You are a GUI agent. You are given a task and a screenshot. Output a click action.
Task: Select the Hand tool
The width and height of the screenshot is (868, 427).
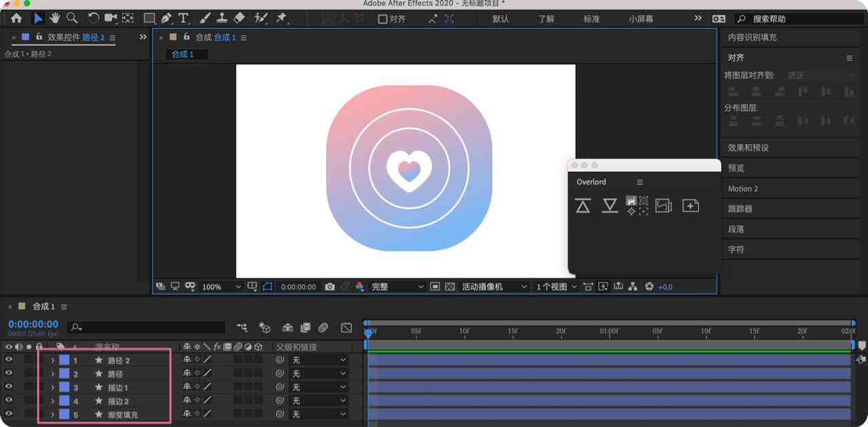pyautogui.click(x=55, y=18)
